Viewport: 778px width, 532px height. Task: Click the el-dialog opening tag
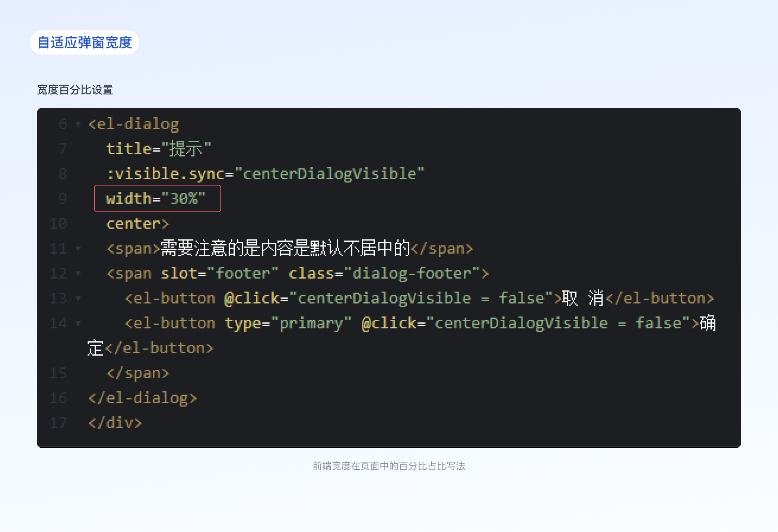pos(134,124)
